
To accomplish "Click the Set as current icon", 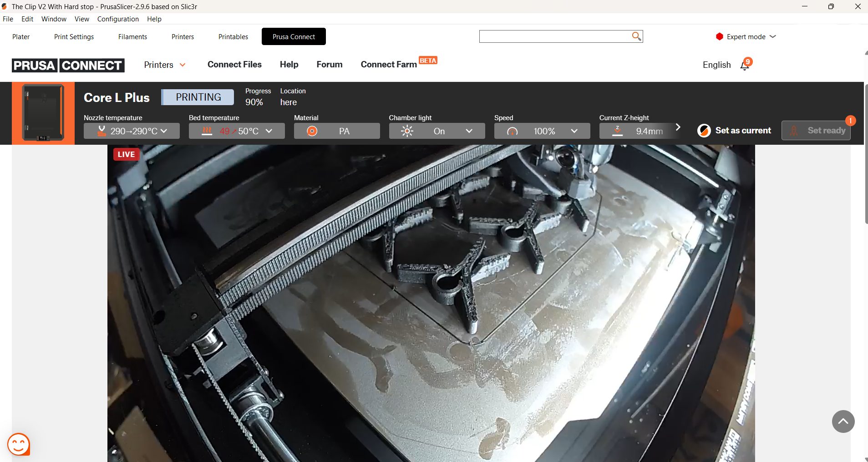I will [x=704, y=131].
